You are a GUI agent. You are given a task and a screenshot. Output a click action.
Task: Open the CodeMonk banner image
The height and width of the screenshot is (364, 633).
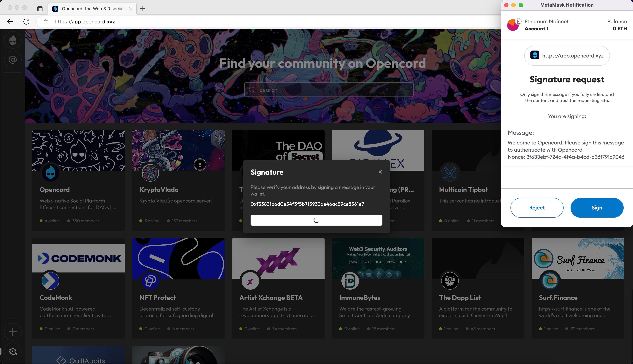click(x=79, y=258)
